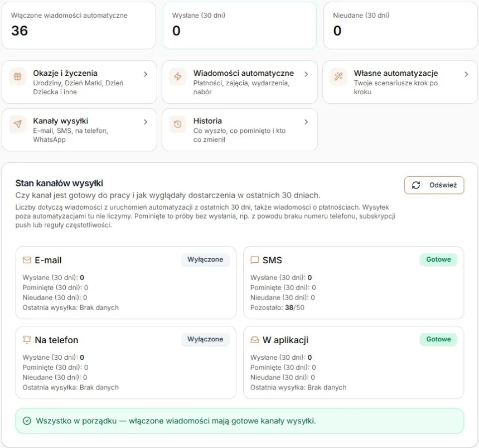This screenshot has width=479, height=448.
Task: Click the envelope icon beside E-mail
Action: [27, 260]
